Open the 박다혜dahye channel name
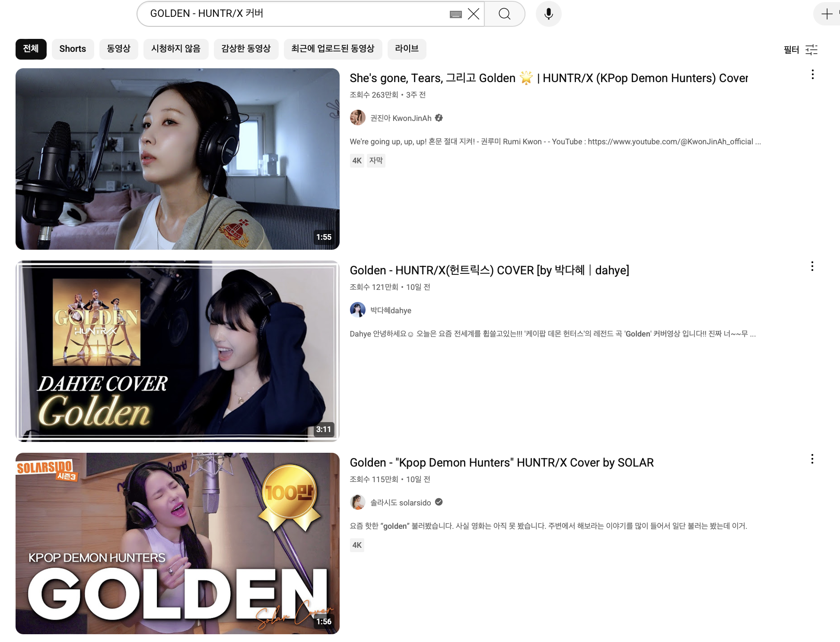 point(391,310)
